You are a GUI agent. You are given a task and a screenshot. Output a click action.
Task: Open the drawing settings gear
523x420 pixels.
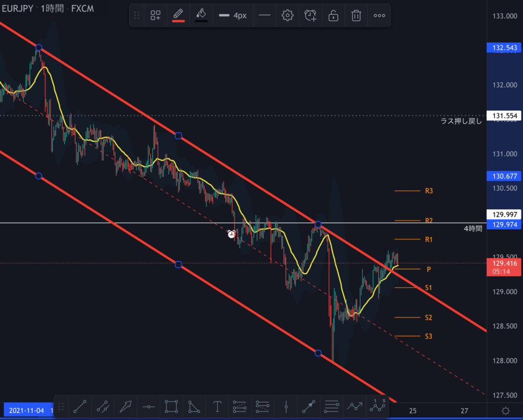click(288, 16)
